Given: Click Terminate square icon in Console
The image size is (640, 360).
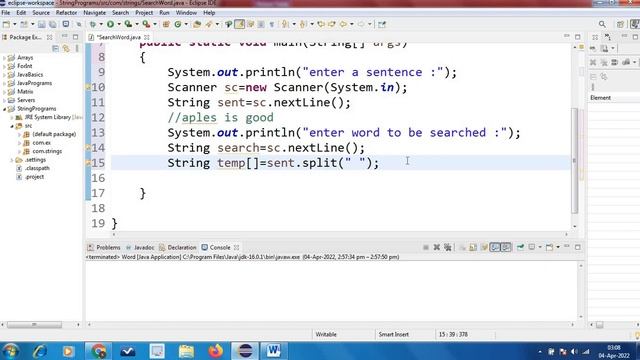Looking at the screenshot, I should 425,247.
